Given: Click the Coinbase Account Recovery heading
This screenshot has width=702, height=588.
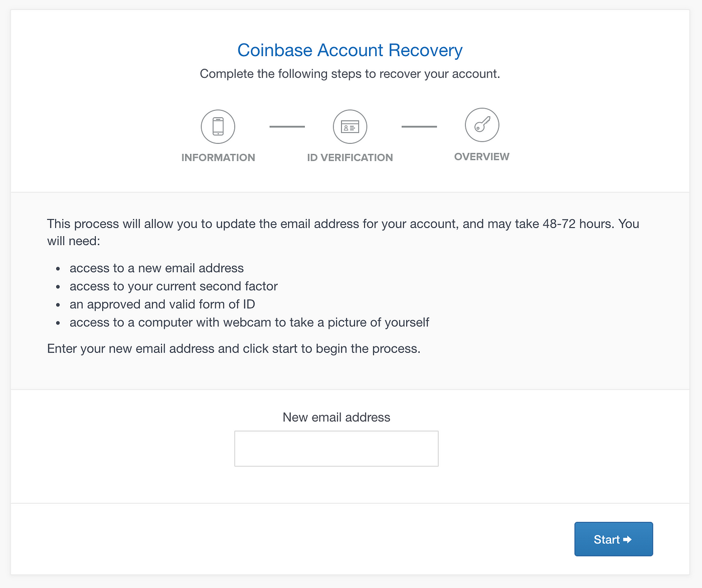Looking at the screenshot, I should pos(350,50).
